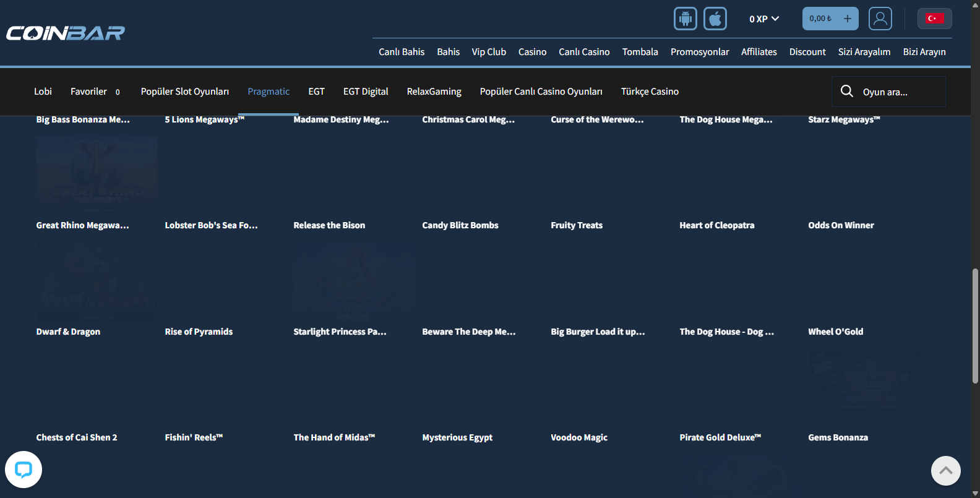Click Starz Megaways™ title

(x=845, y=119)
